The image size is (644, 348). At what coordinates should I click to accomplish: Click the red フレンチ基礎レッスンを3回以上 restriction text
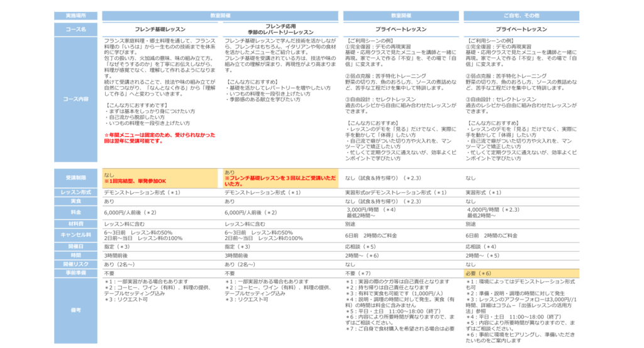tap(281, 181)
